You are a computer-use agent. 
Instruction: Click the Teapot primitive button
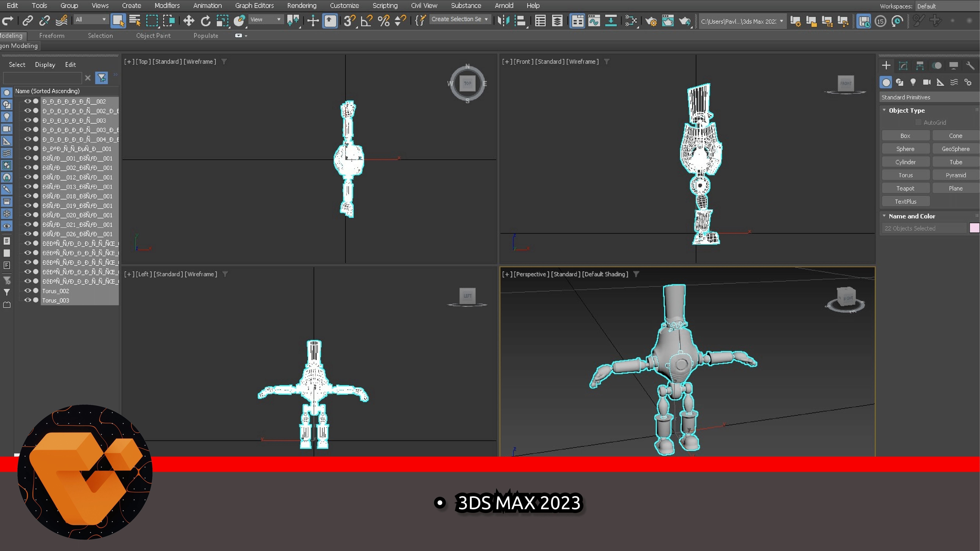click(905, 188)
